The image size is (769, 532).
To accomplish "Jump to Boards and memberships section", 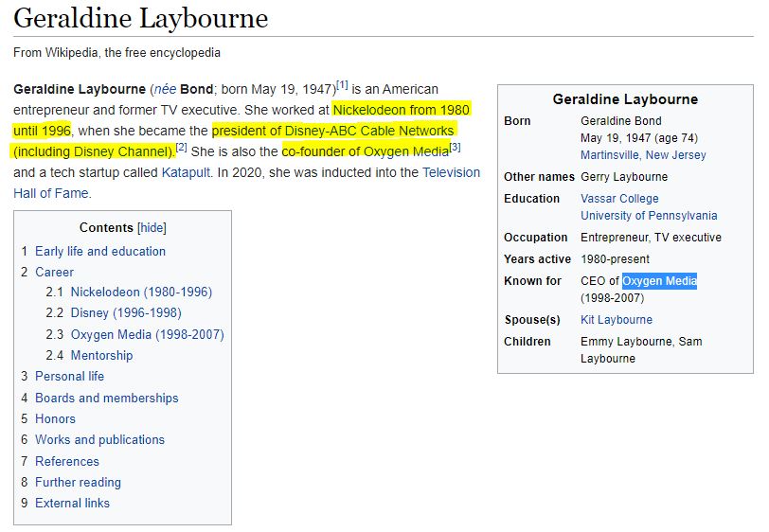I will coord(107,398).
